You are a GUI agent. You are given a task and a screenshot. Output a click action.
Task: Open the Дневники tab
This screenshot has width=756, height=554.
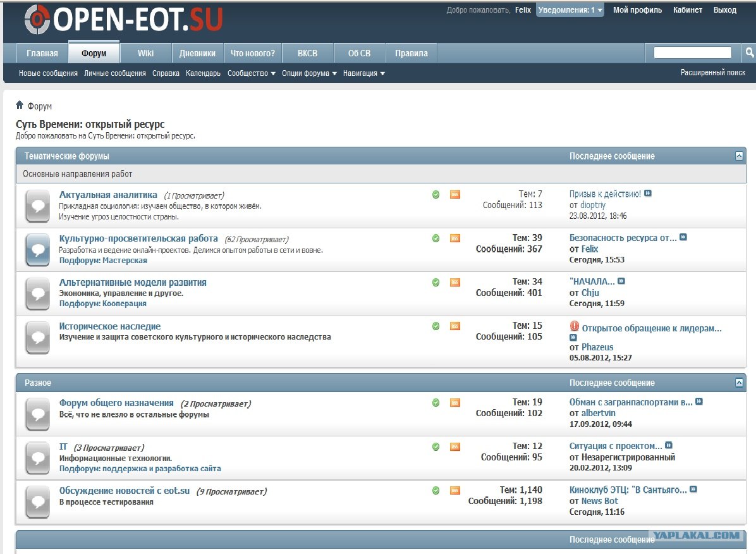pyautogui.click(x=197, y=53)
